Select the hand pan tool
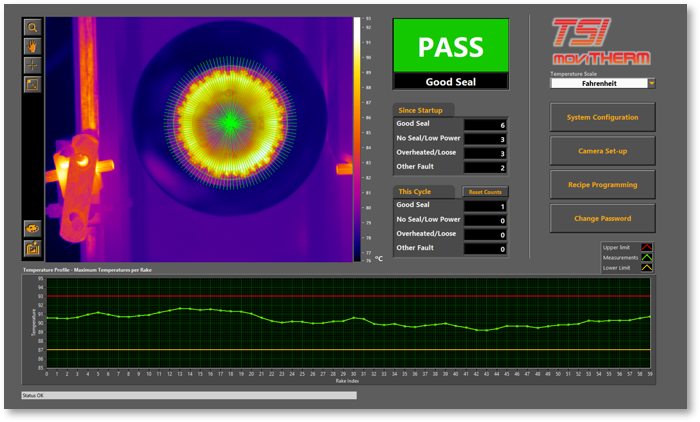 (32, 46)
